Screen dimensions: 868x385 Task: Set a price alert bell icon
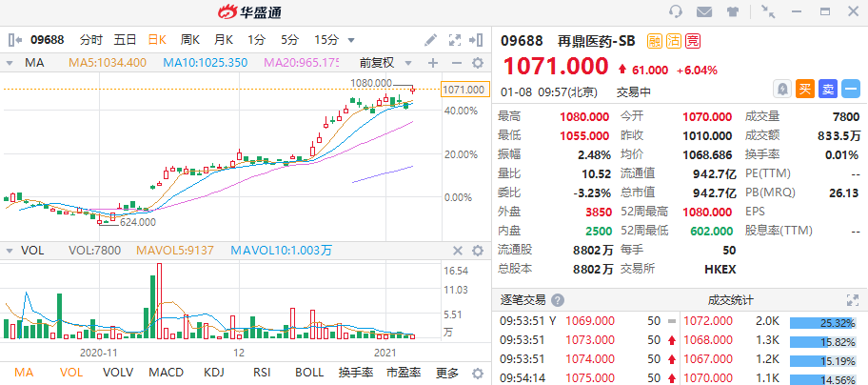pyautogui.click(x=782, y=89)
